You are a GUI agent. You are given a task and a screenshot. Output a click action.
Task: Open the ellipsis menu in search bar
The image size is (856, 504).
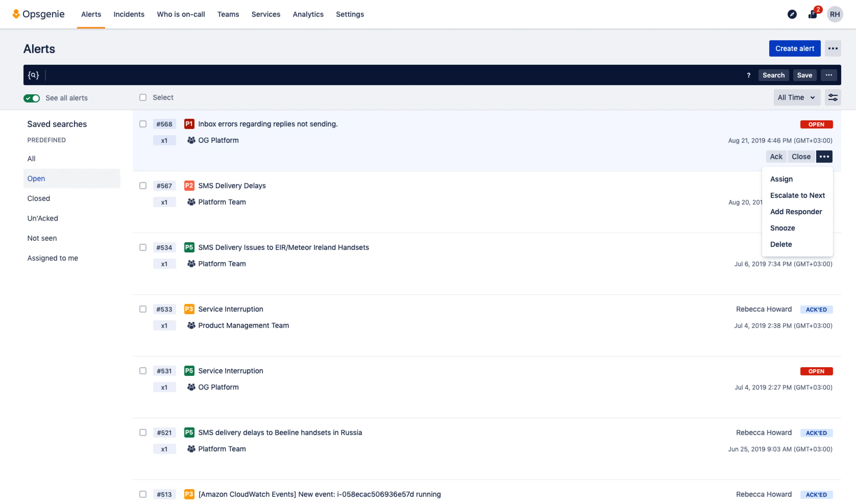(828, 75)
